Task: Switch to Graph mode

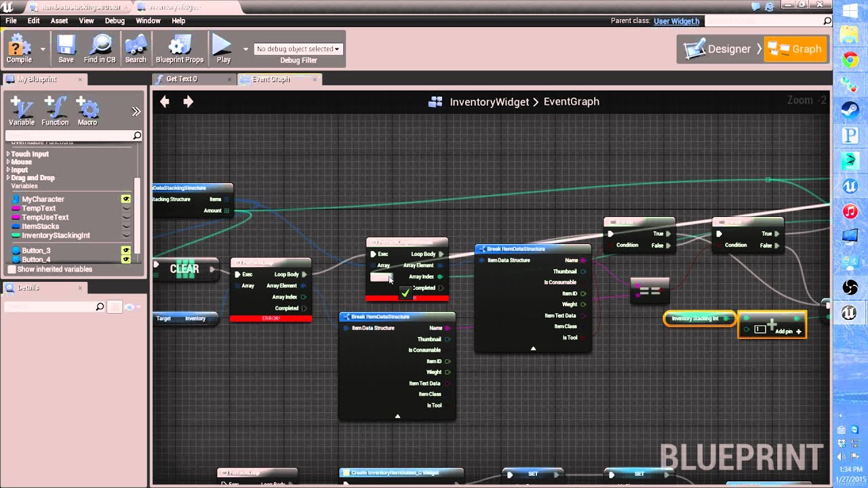Action: [x=795, y=49]
